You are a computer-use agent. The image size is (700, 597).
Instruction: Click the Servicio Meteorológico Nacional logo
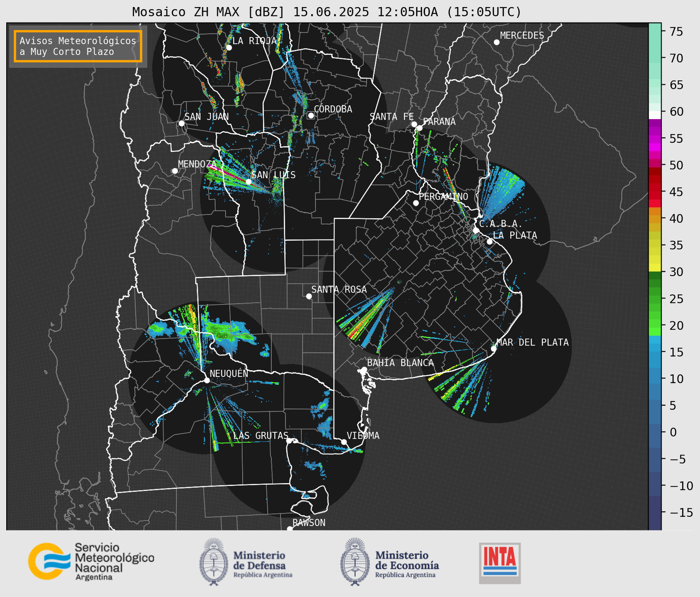click(91, 561)
